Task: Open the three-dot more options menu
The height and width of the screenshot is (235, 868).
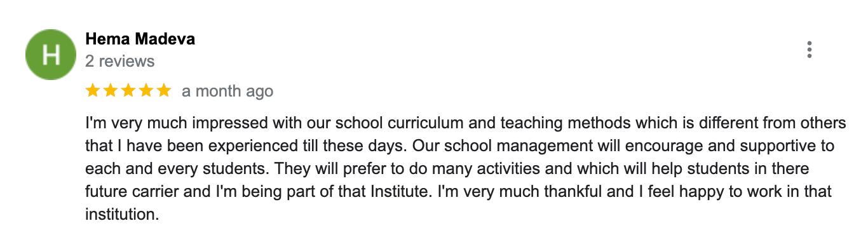Action: pos(809,50)
